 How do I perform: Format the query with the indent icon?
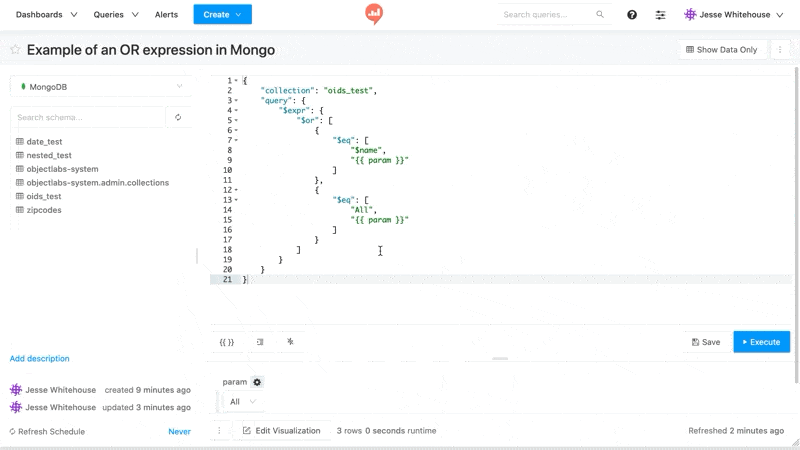tap(260, 342)
